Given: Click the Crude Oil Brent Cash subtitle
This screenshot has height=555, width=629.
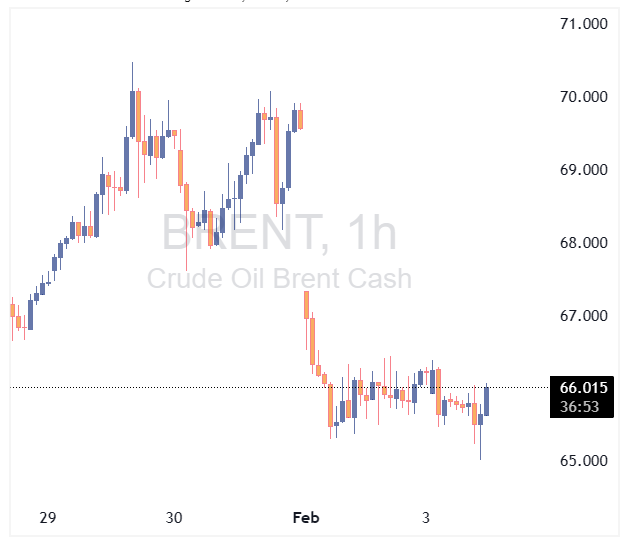Looking at the screenshot, I should [280, 277].
